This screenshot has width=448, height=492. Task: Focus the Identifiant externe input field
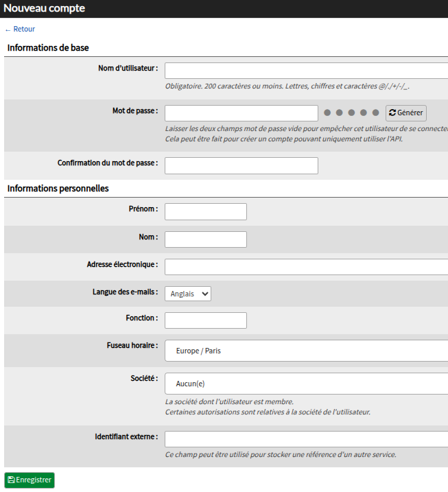click(306, 439)
